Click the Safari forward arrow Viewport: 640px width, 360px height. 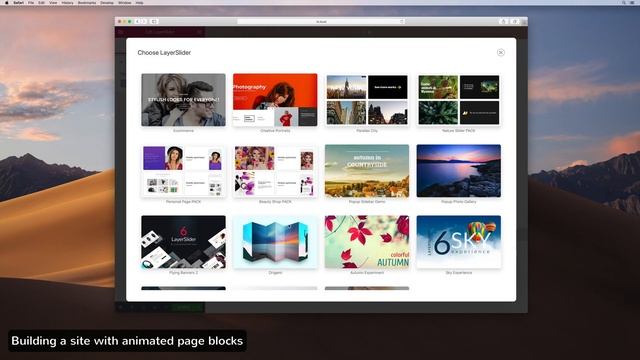[x=144, y=21]
